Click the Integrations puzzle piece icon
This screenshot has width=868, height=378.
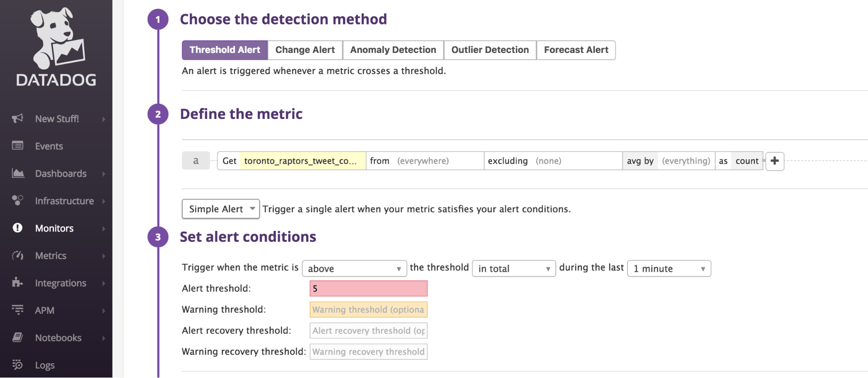click(x=18, y=283)
